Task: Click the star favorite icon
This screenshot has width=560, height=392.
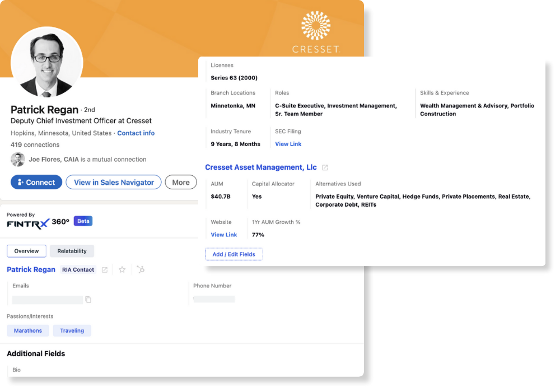Action: coord(122,270)
